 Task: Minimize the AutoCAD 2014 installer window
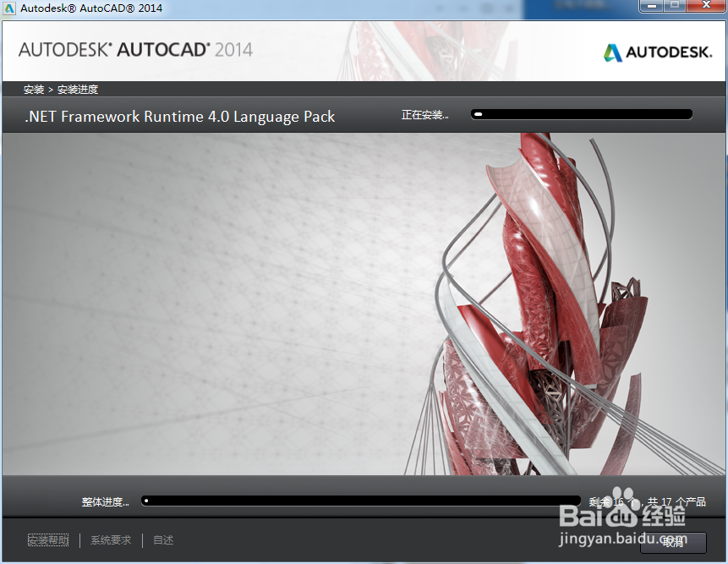[652, 6]
